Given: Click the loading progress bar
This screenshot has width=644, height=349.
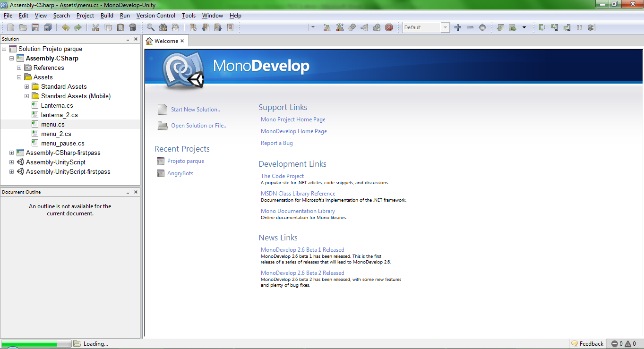Looking at the screenshot, I should [36, 344].
